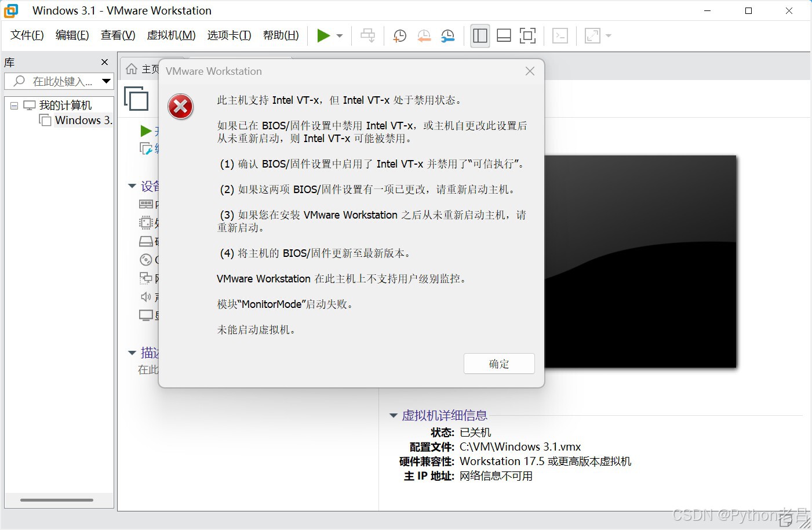Click the 已关机 status value
Screen dimensions: 812x530
pyautogui.click(x=475, y=433)
